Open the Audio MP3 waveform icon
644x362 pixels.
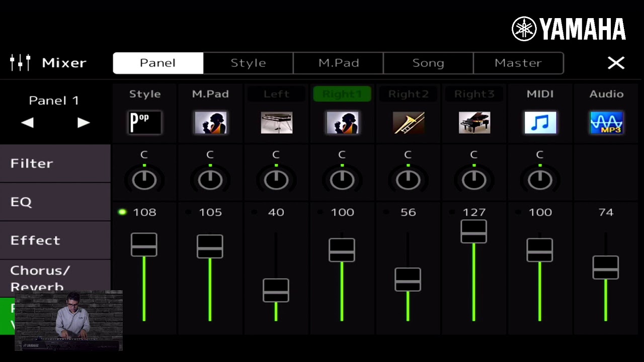(606, 123)
